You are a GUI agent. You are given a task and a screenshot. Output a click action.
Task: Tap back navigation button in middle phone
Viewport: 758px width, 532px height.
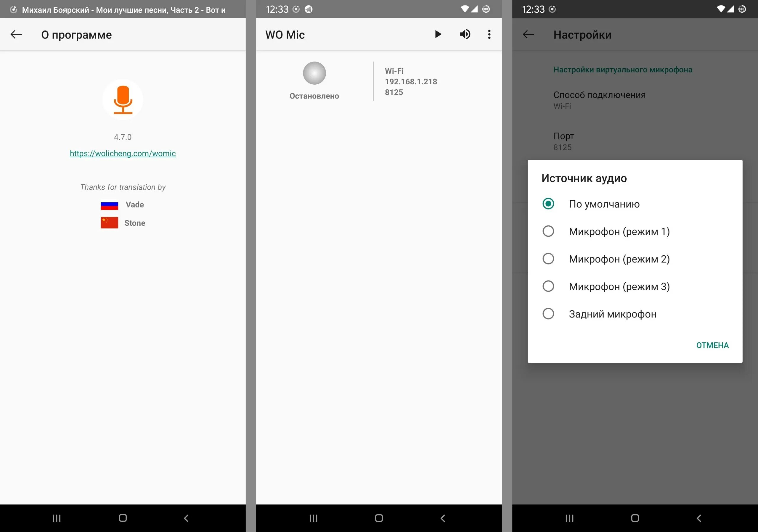443,518
